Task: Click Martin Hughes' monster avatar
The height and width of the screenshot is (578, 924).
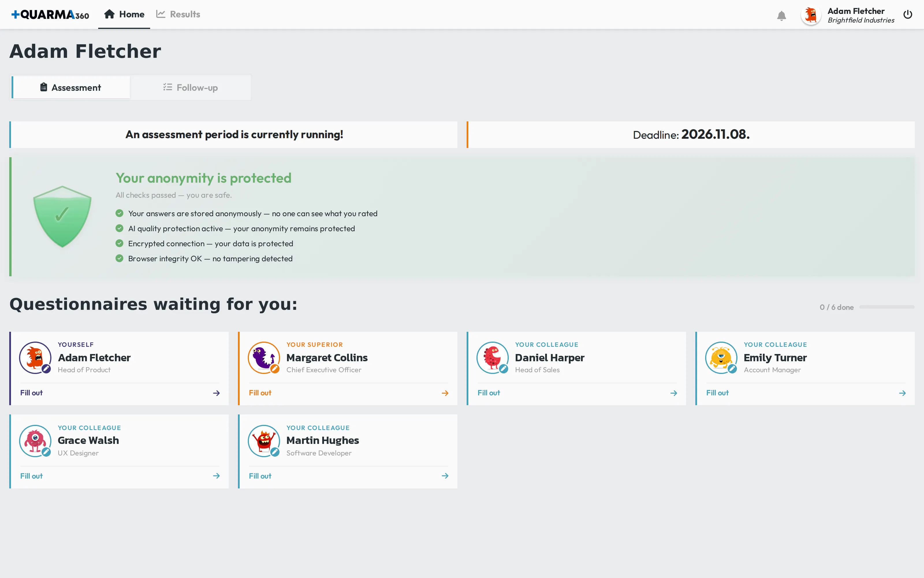Action: point(264,441)
